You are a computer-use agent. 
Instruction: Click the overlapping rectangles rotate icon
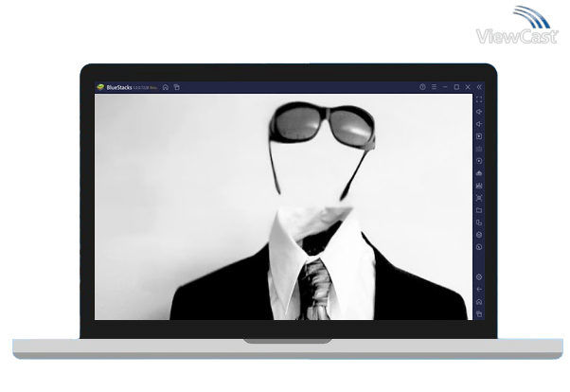479,223
